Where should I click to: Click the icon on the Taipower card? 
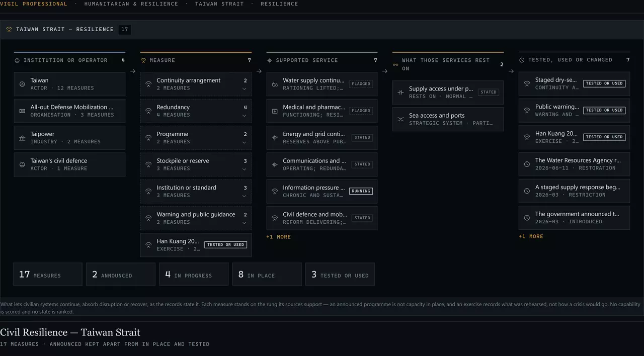coord(22,138)
